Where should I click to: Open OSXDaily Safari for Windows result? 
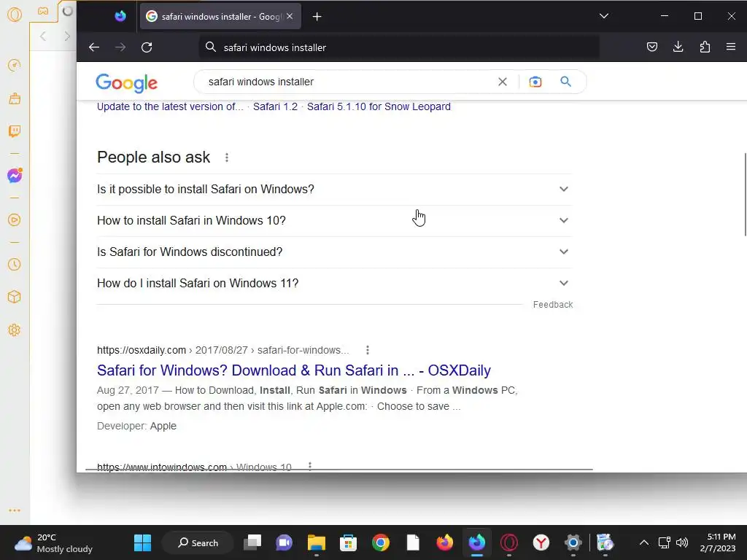tap(294, 370)
